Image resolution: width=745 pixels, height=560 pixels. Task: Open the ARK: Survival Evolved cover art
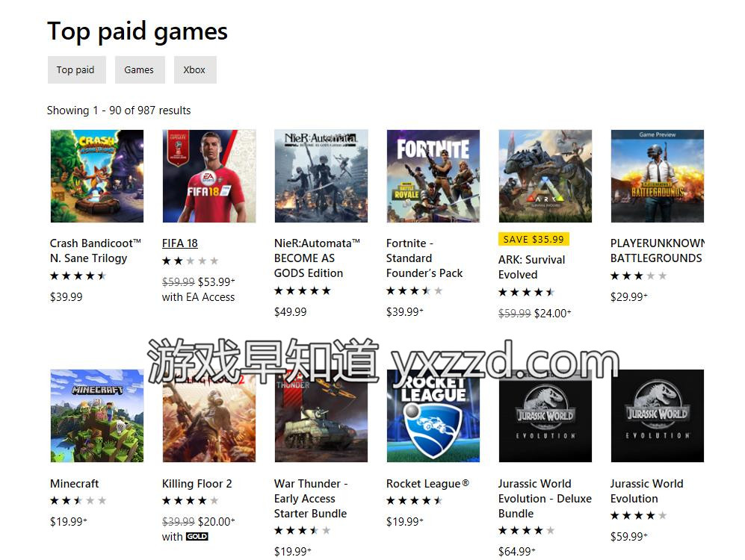545,176
